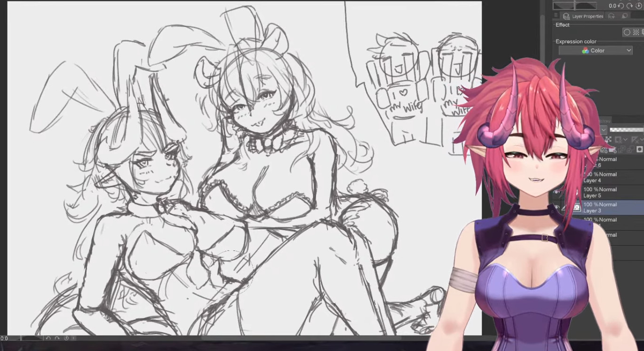Apply the Tone effect dotted icon

pos(636,32)
